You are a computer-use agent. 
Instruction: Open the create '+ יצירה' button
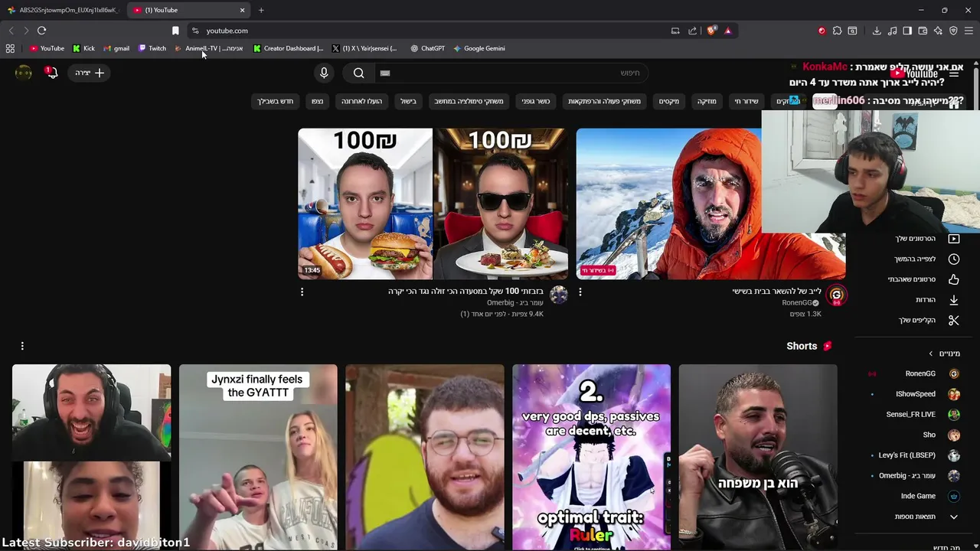(x=90, y=73)
